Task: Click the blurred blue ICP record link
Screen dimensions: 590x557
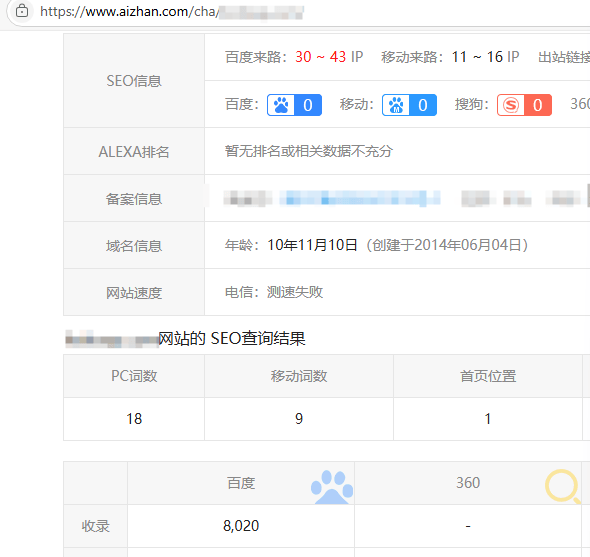Action: tap(360, 198)
